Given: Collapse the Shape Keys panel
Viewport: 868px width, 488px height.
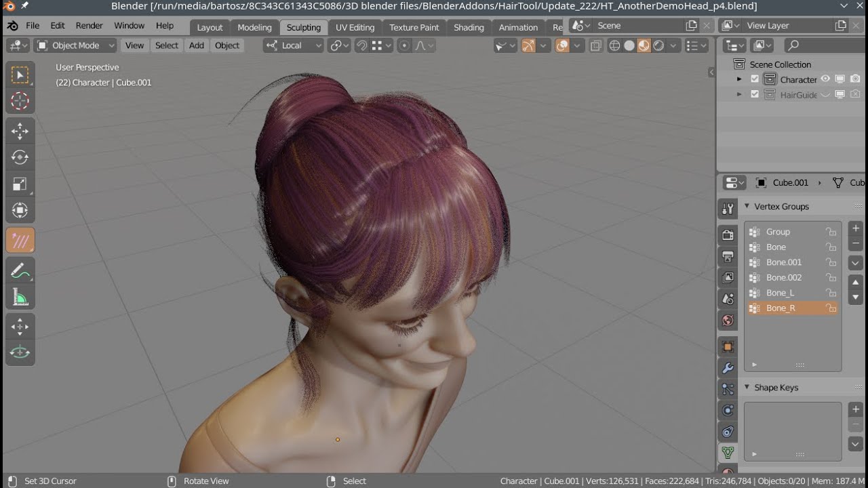Looking at the screenshot, I should point(747,388).
